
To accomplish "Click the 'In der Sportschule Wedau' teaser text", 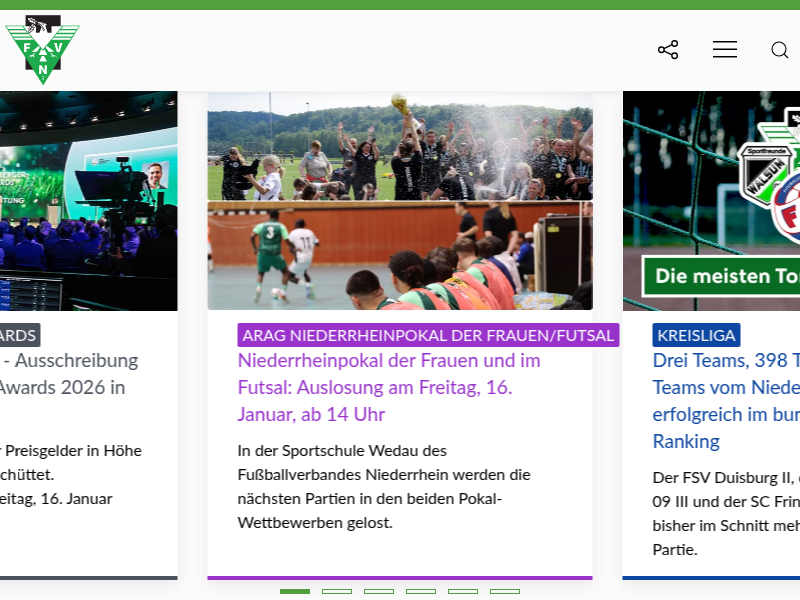I will tap(384, 486).
